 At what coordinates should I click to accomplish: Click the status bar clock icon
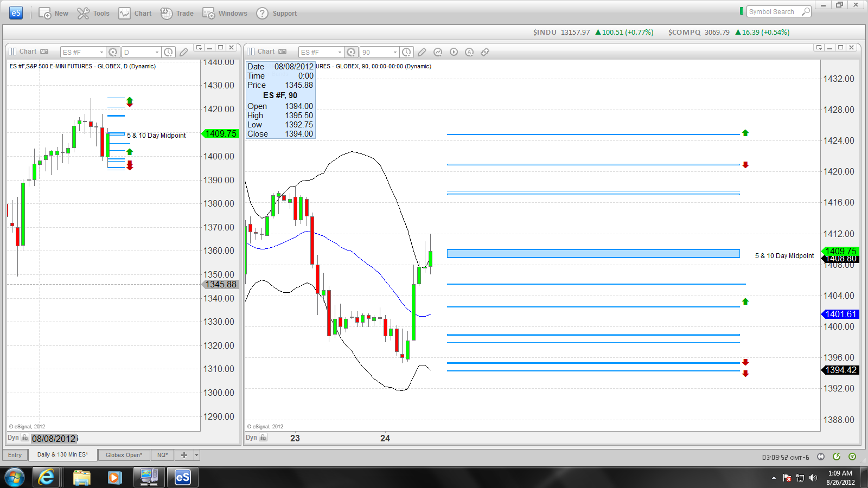pos(821,457)
